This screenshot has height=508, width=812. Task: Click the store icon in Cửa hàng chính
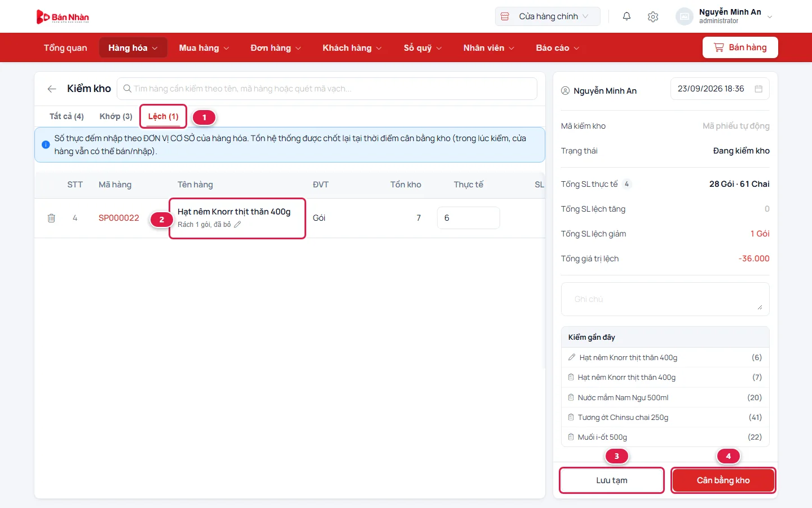[505, 16]
